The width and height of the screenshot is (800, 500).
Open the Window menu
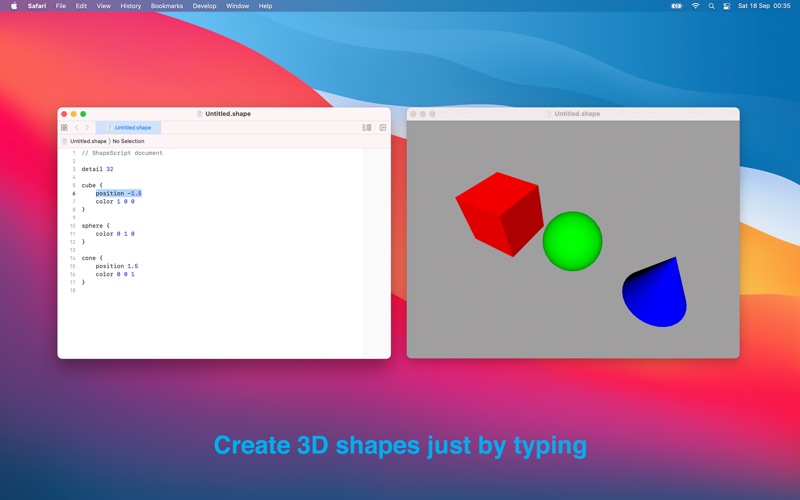(x=237, y=6)
